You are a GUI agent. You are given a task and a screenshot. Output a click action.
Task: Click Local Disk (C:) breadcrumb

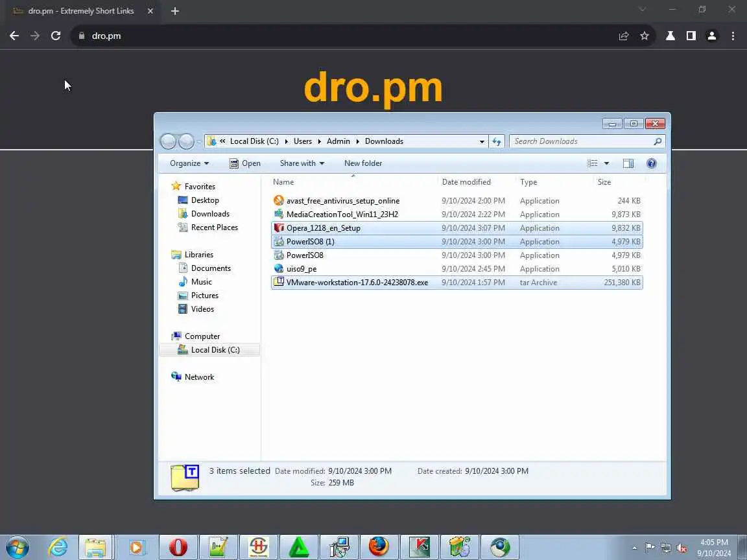pyautogui.click(x=254, y=141)
